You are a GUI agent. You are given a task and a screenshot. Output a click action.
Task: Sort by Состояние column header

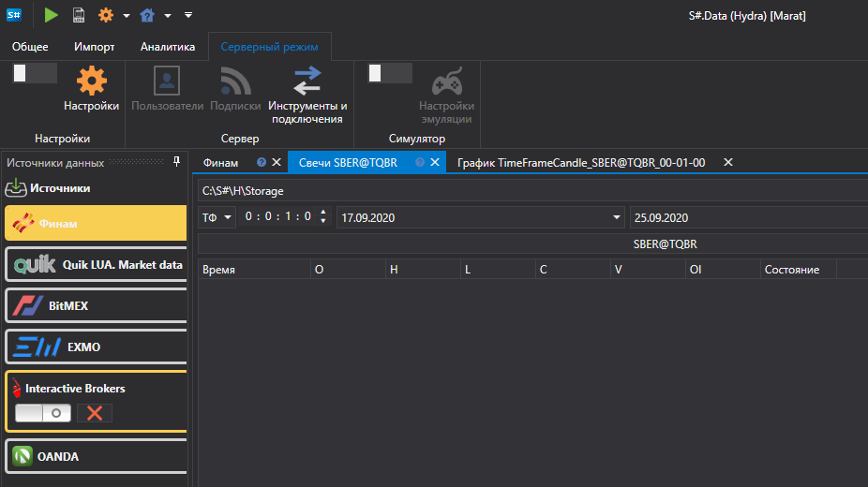(799, 270)
